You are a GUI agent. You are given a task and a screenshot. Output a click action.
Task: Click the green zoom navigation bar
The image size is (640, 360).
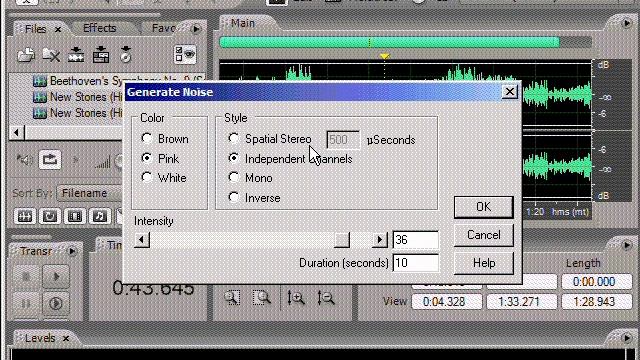[x=389, y=42]
